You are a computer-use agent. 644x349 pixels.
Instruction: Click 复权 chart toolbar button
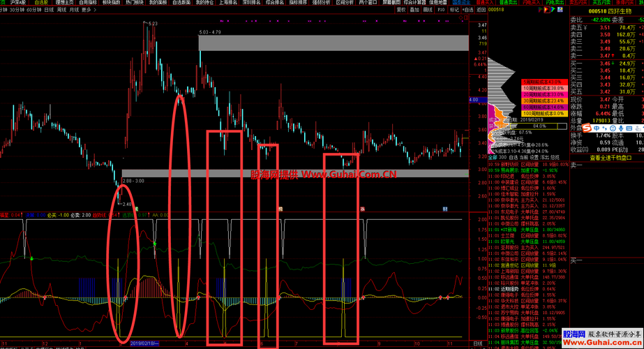401,10
